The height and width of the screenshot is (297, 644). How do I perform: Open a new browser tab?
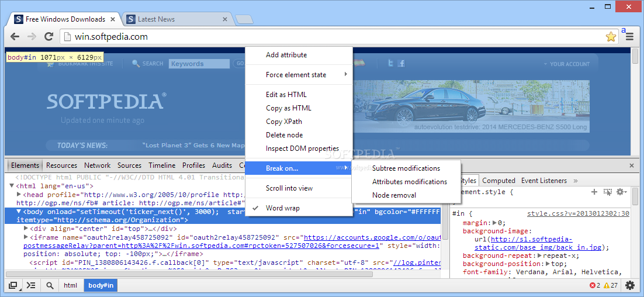(244, 19)
